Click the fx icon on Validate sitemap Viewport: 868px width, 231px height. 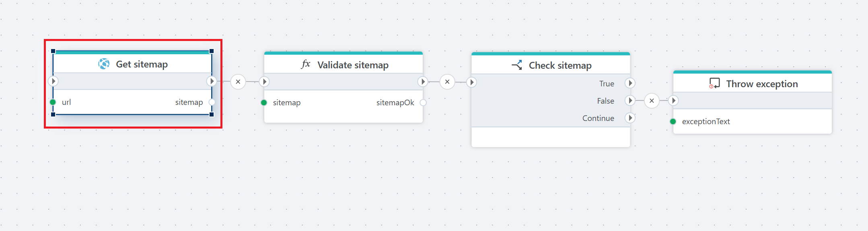tap(306, 64)
